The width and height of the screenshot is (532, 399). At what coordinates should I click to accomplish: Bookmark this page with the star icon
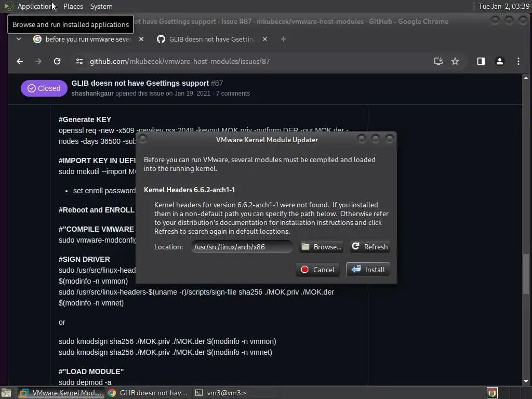point(455,61)
